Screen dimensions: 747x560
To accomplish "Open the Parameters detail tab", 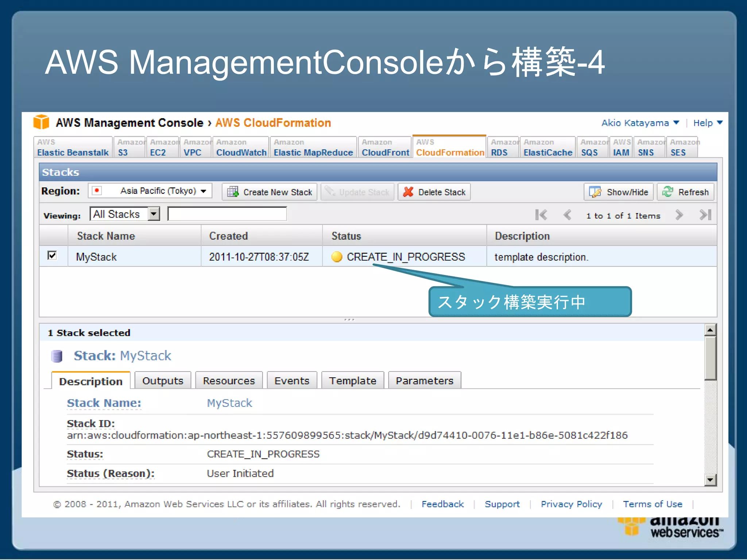I will pos(425,380).
